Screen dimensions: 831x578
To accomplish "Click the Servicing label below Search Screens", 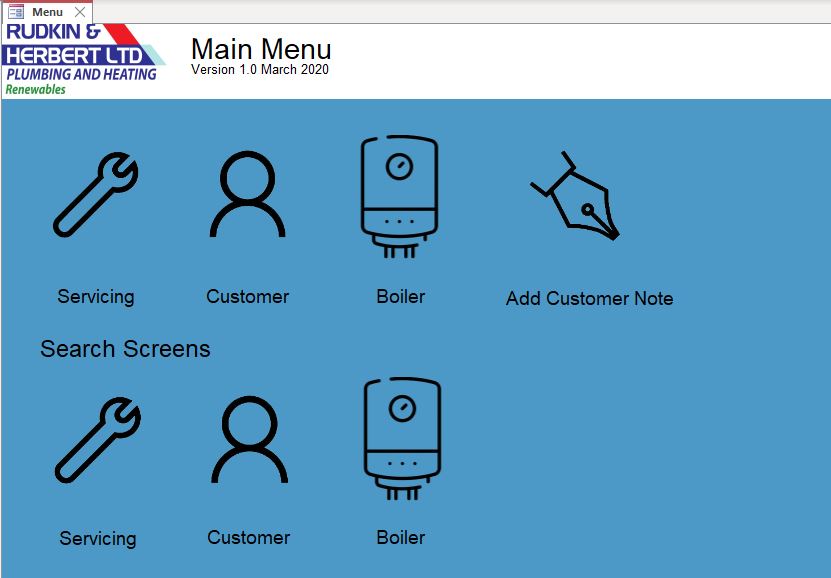I will coord(98,539).
